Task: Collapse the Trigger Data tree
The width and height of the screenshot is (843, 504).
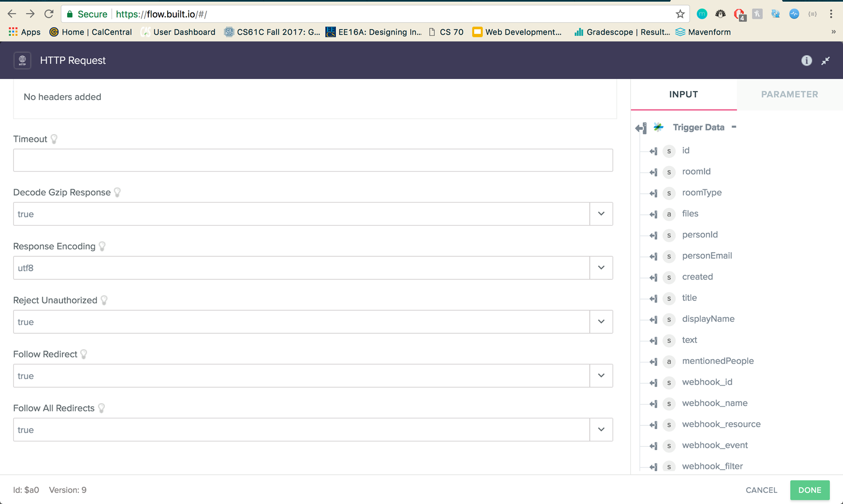Action: 734,127
